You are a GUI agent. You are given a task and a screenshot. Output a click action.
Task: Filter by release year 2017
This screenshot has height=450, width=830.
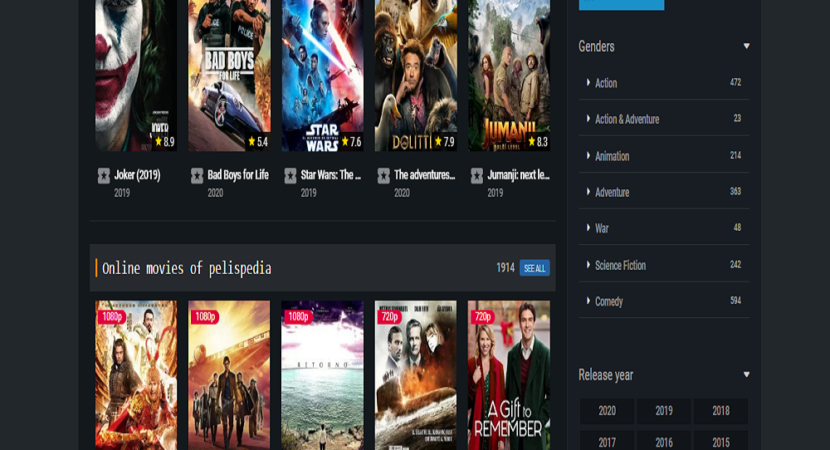pos(607,440)
